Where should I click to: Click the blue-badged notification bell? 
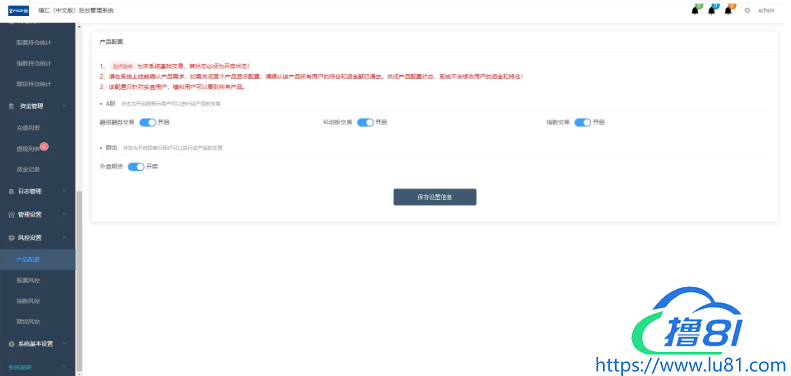click(712, 11)
